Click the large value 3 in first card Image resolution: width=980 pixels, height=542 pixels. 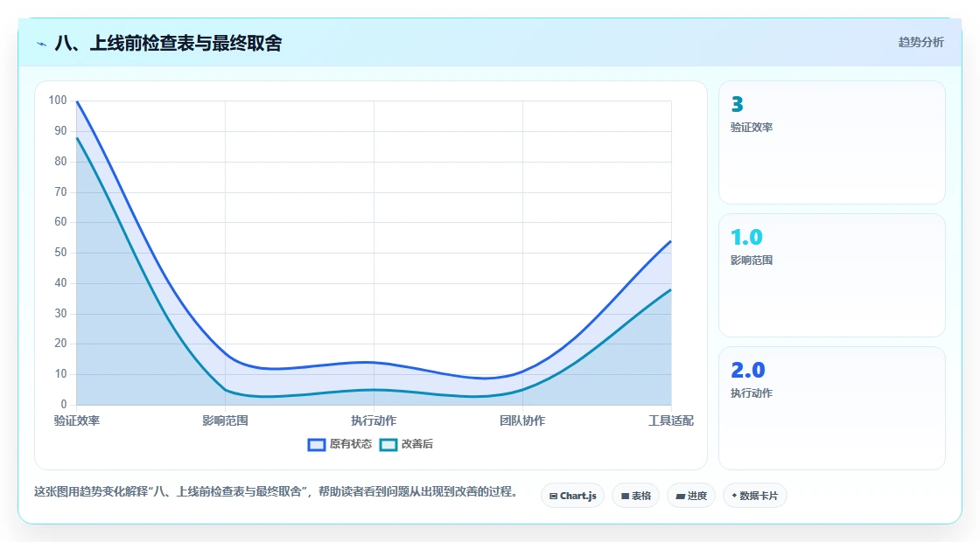738,104
